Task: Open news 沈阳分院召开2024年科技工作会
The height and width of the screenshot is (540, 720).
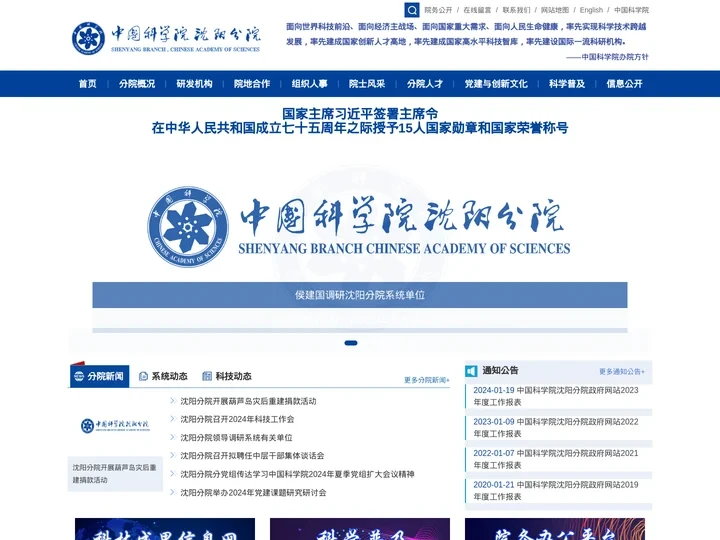Action: tap(237, 419)
